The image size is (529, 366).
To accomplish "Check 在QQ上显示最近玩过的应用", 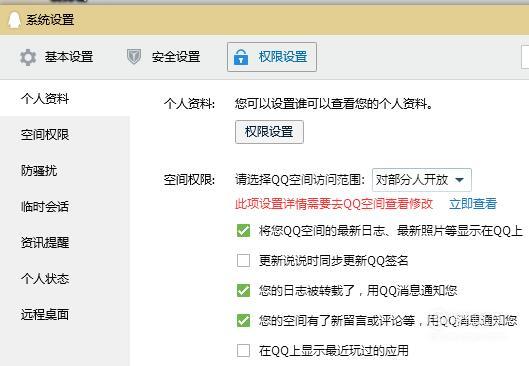I will [x=243, y=350].
